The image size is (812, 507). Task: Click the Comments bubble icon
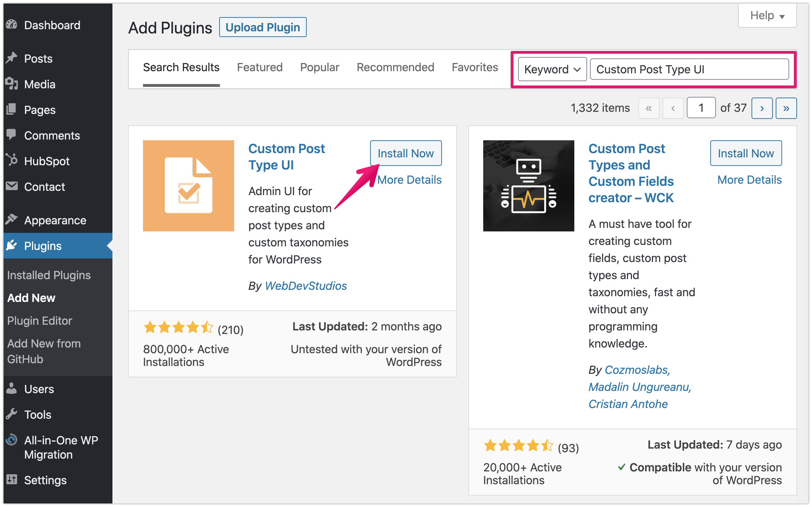(x=12, y=135)
